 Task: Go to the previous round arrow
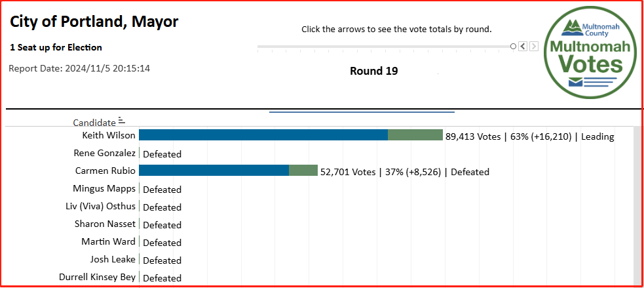(x=522, y=46)
